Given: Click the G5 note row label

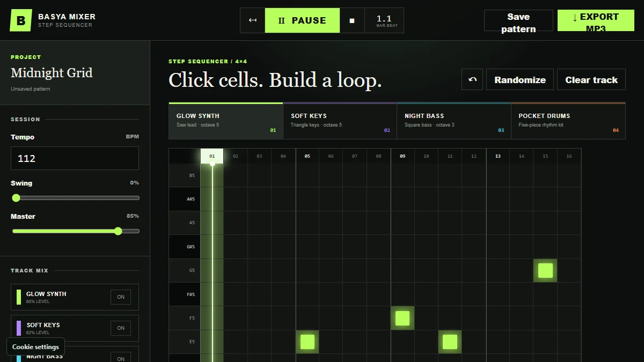Looking at the screenshot, I should [185, 270].
